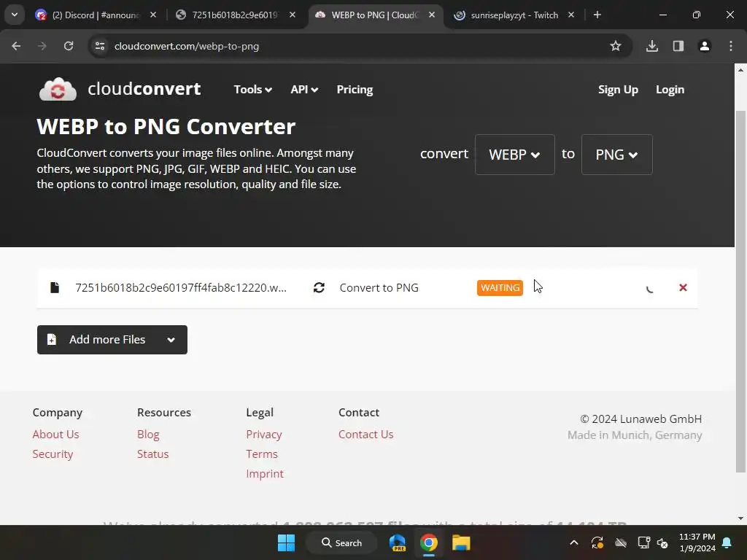Click the Login link

click(x=670, y=90)
